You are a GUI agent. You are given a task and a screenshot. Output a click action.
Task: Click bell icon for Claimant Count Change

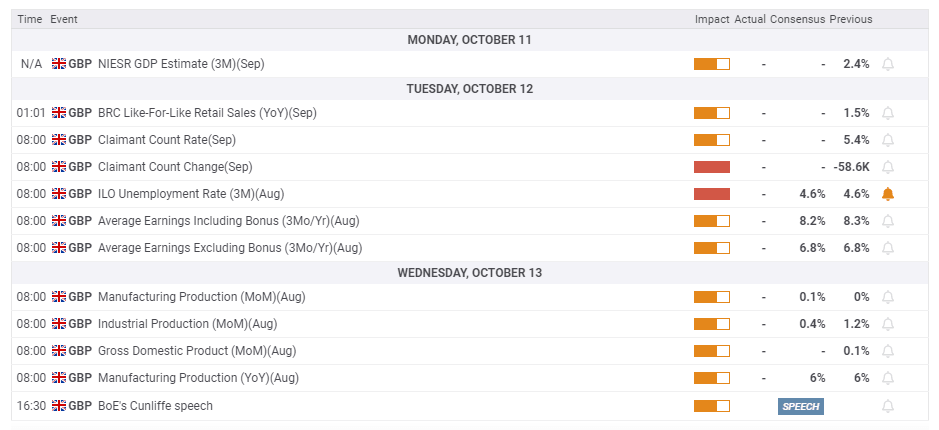coord(887,167)
